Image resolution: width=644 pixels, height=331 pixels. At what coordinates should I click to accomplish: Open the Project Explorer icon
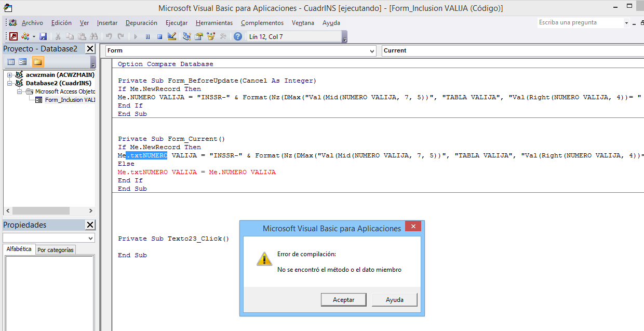pyautogui.click(x=187, y=36)
